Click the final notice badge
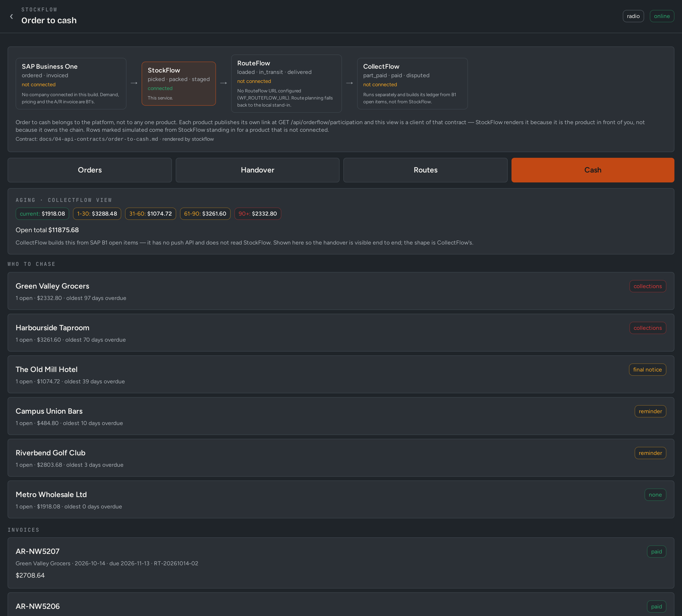The image size is (682, 616). tap(647, 370)
